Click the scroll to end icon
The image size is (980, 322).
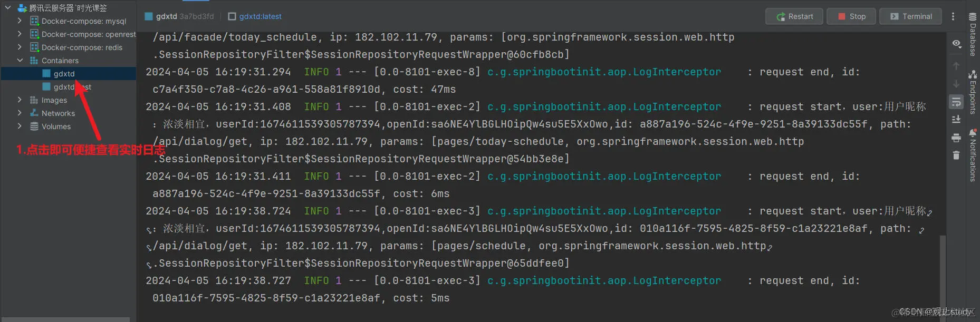(x=956, y=120)
